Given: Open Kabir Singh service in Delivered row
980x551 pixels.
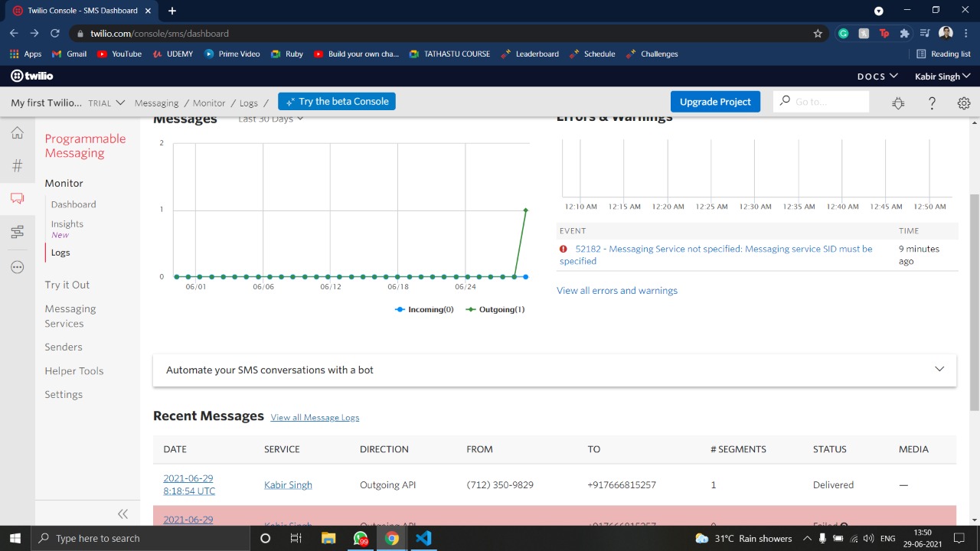Looking at the screenshot, I should (288, 484).
